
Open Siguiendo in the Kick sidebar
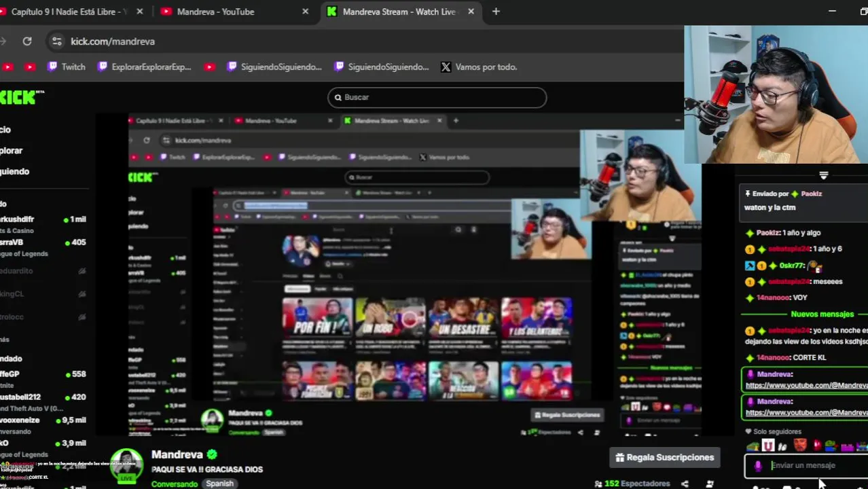click(x=15, y=171)
